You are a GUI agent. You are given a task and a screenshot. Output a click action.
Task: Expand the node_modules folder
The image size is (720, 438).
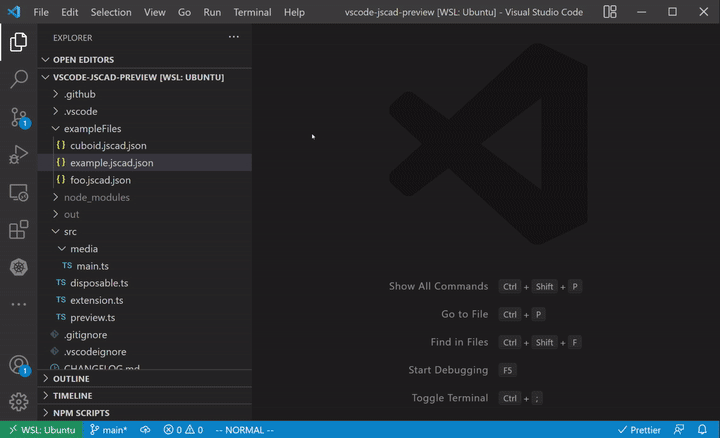[x=145, y=197]
